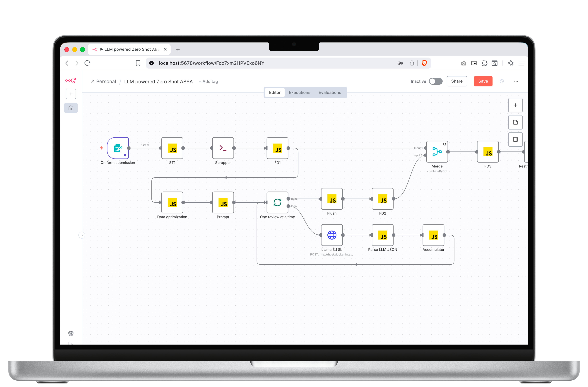Click the done output connector of loop node
588x387 pixels.
(x=288, y=199)
